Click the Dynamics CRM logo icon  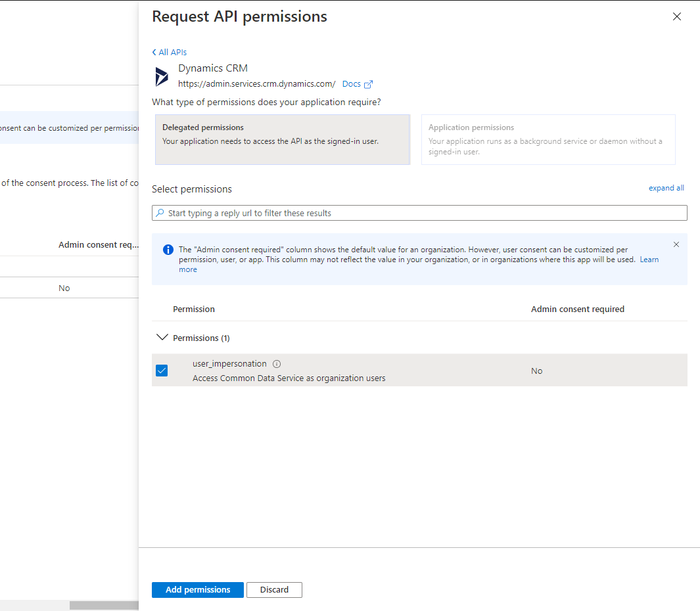click(x=162, y=77)
